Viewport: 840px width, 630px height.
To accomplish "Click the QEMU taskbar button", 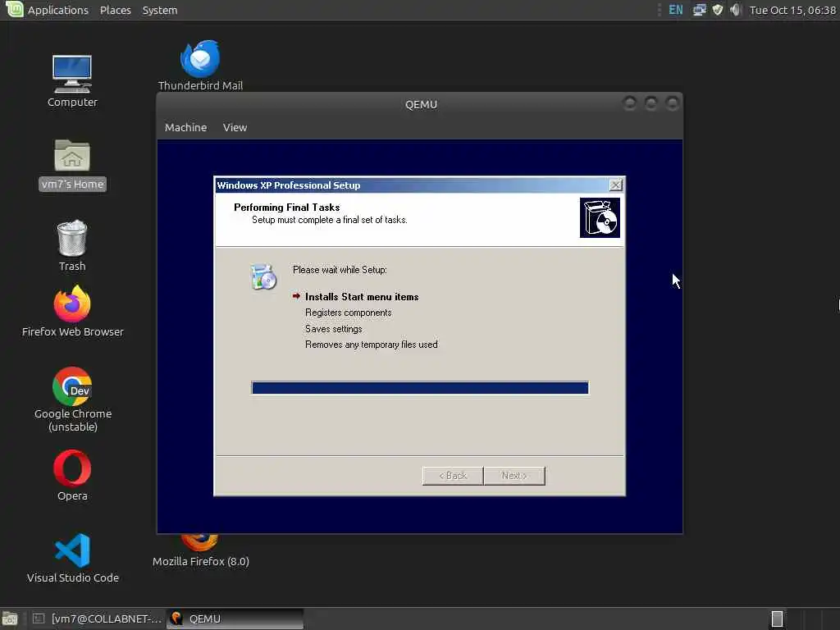I will click(x=235, y=619).
